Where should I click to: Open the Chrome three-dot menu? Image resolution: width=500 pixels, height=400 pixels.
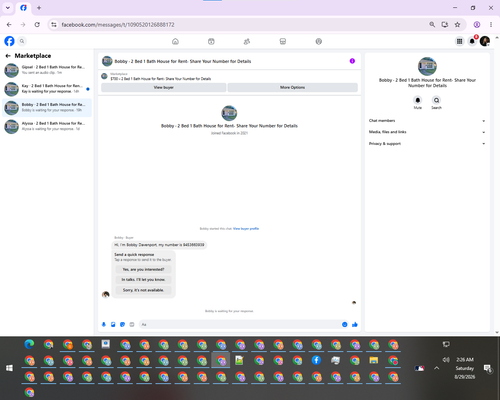491,25
